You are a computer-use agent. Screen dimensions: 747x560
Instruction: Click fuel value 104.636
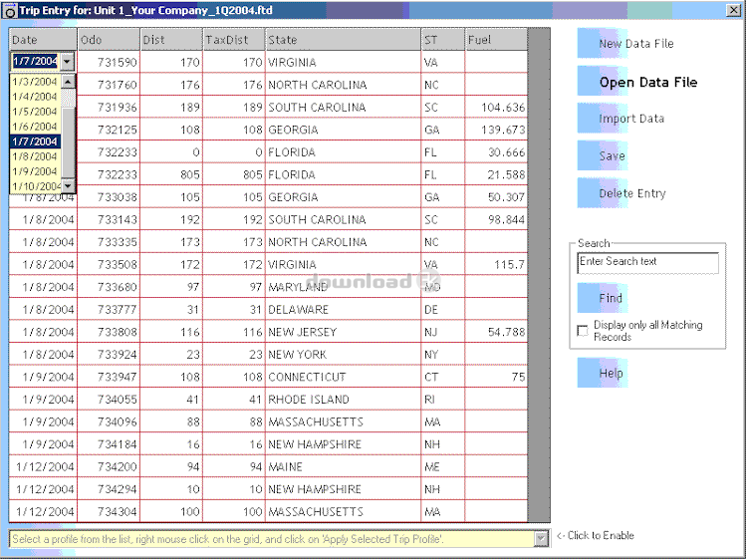pos(496,108)
